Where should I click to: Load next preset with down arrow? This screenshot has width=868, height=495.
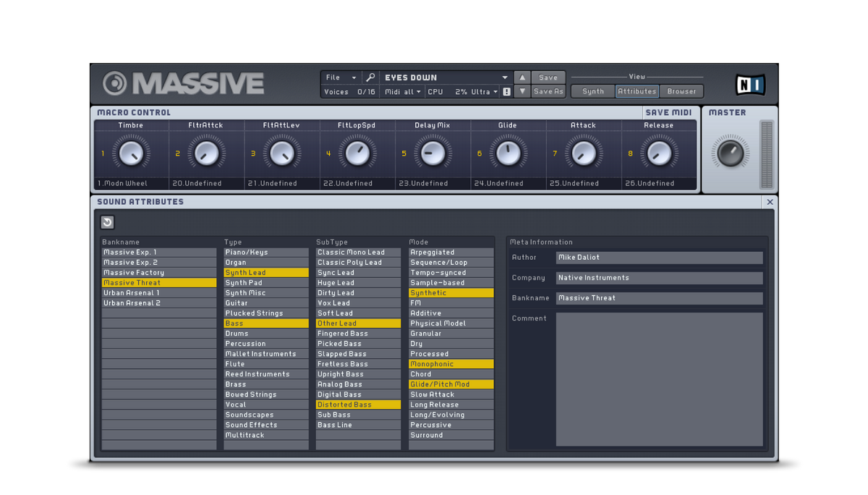point(522,92)
